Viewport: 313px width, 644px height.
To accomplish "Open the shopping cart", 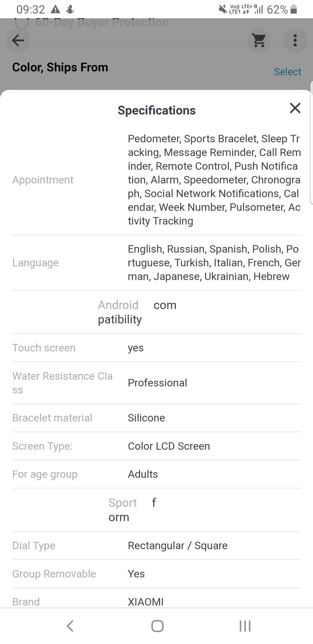I will pyautogui.click(x=259, y=40).
